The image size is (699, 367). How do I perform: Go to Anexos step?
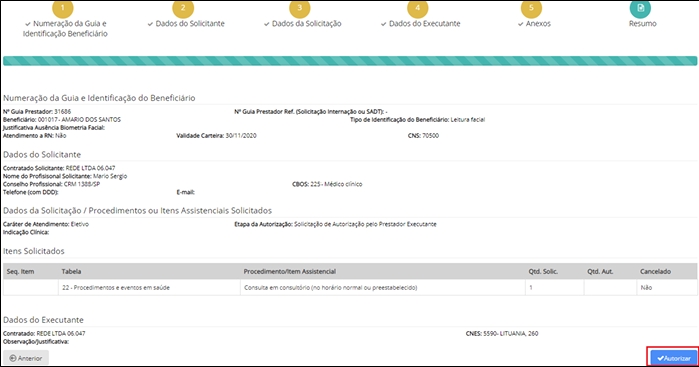(534, 24)
